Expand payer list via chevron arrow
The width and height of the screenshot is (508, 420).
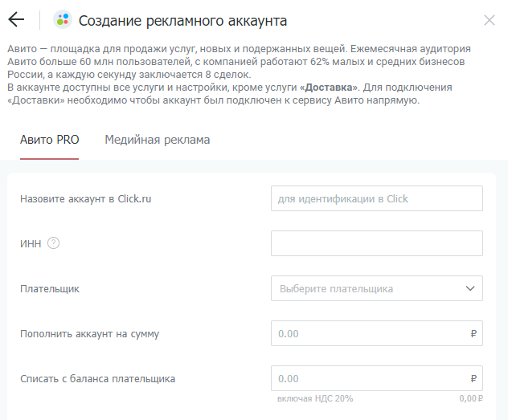tap(470, 288)
